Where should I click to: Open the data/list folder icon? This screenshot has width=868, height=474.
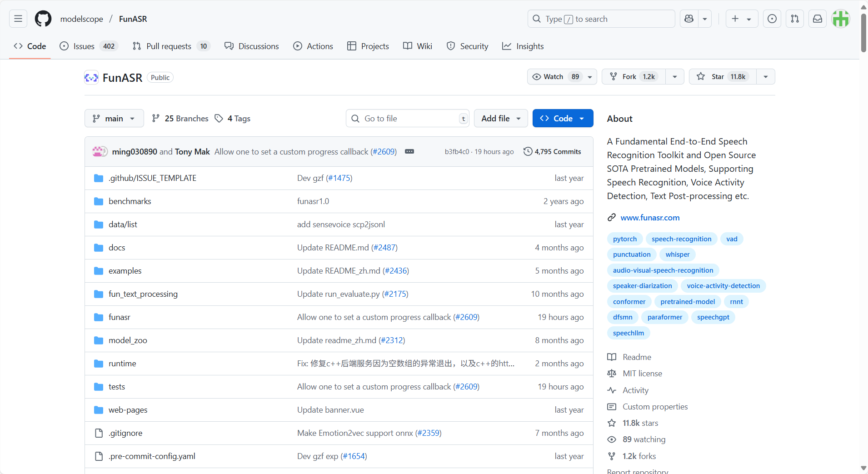click(99, 224)
